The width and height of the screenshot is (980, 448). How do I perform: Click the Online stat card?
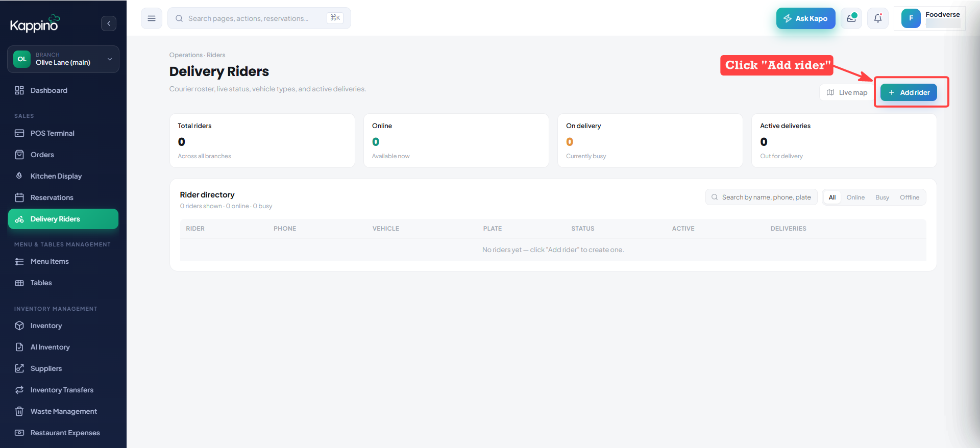point(456,141)
